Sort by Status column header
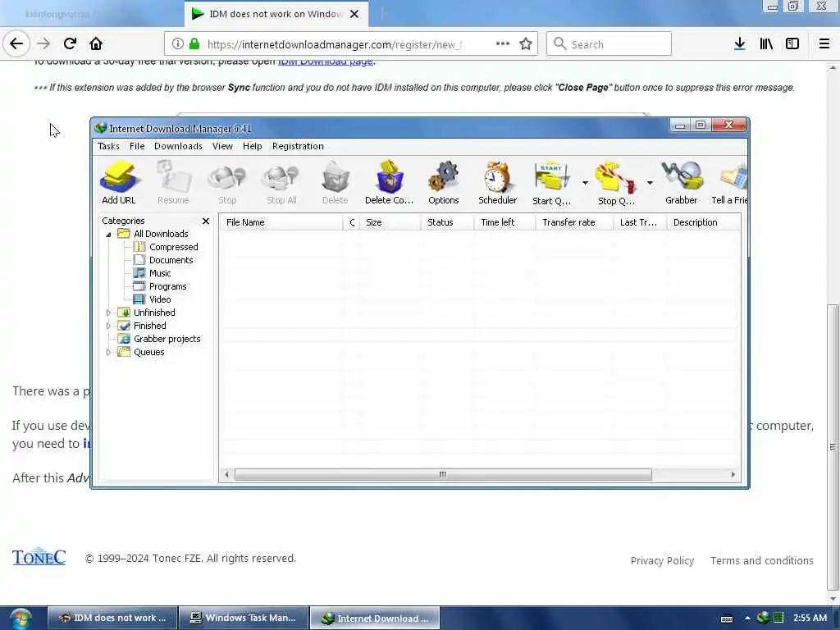Image resolution: width=840 pixels, height=630 pixels. click(x=447, y=222)
